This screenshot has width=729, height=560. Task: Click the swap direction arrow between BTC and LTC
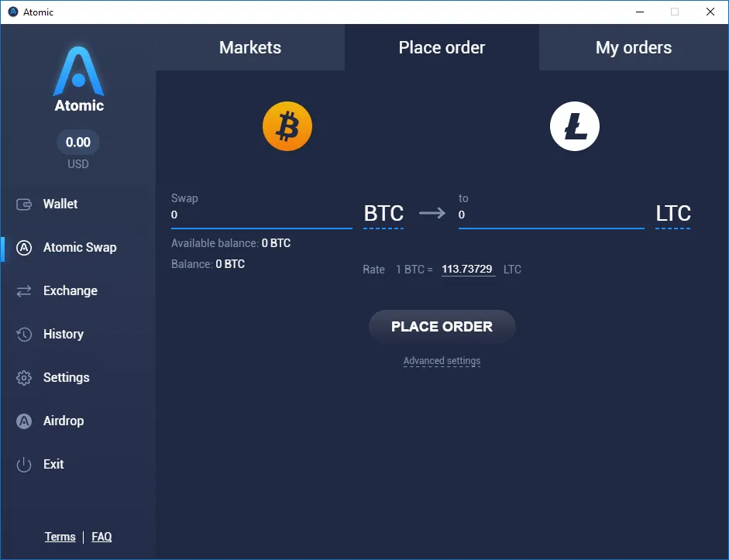tap(432, 213)
